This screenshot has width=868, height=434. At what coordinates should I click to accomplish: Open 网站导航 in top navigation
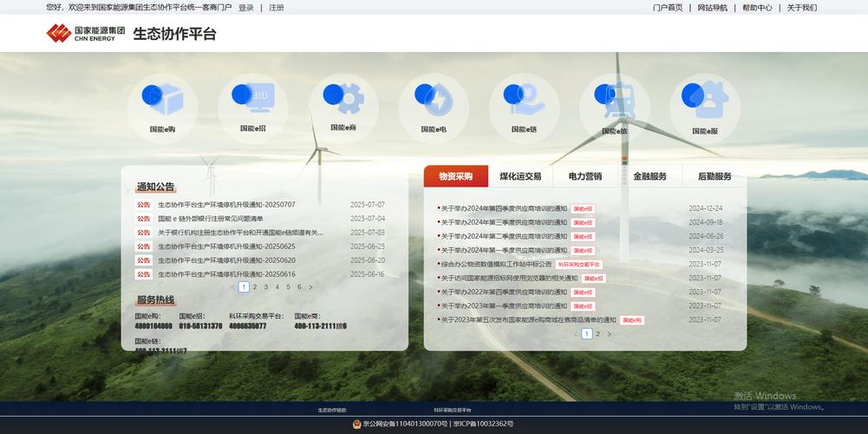tap(713, 8)
